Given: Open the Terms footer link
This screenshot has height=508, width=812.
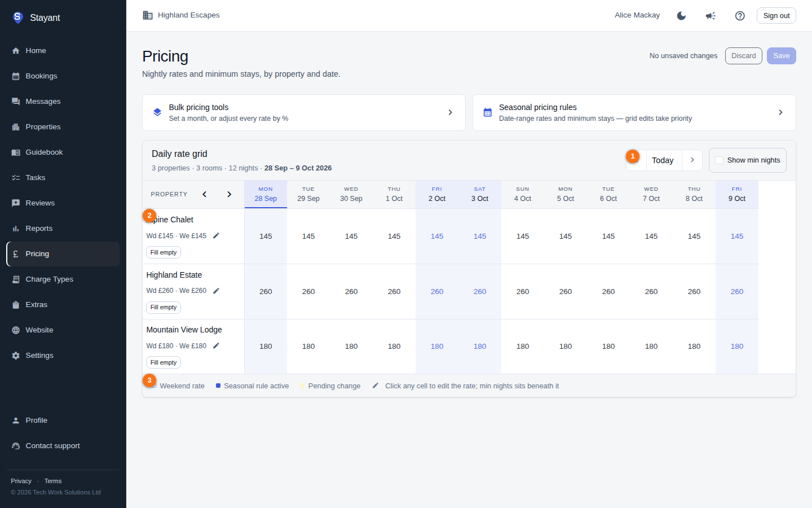Looking at the screenshot, I should [x=53, y=481].
